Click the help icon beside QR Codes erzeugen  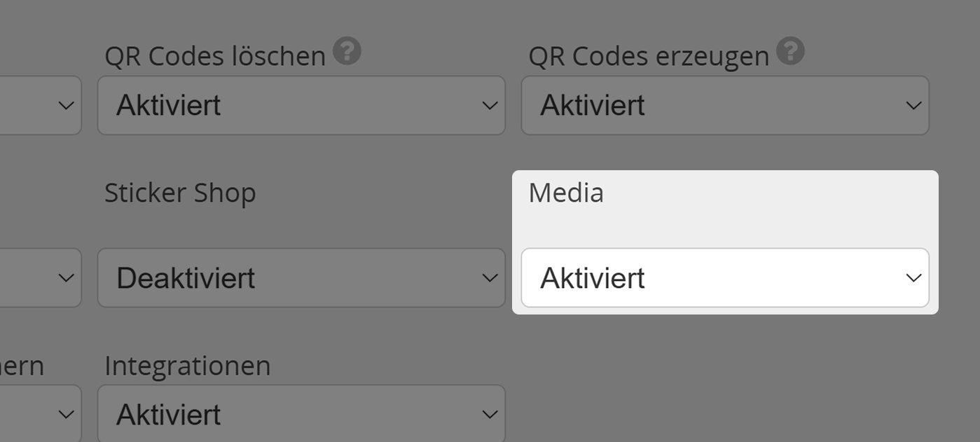click(789, 50)
